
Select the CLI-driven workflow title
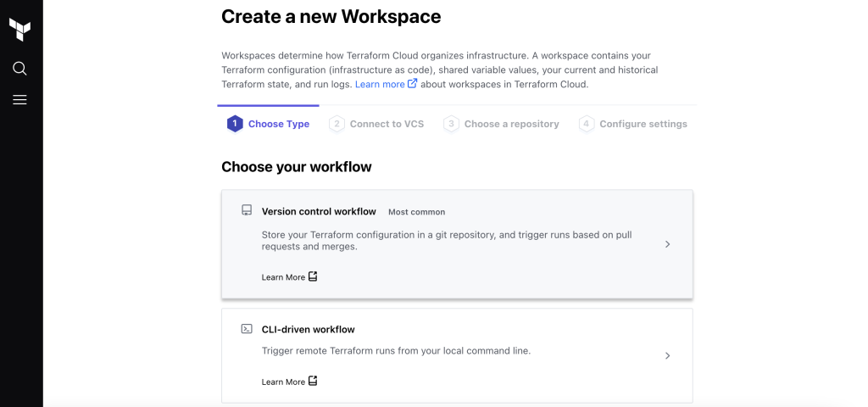click(309, 330)
